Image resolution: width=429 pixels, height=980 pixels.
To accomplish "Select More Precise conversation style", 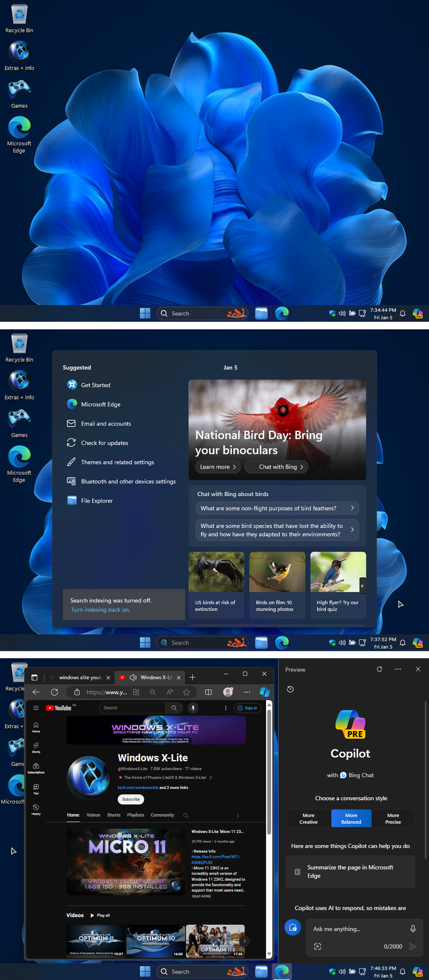I will (393, 818).
